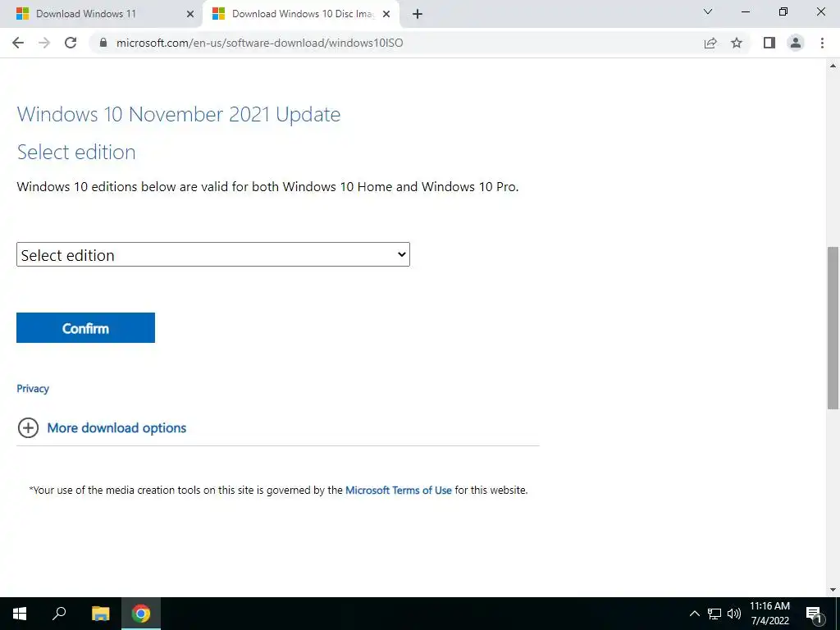Open Chrome profile avatar menu
Screen dimensions: 840x630
(x=796, y=43)
